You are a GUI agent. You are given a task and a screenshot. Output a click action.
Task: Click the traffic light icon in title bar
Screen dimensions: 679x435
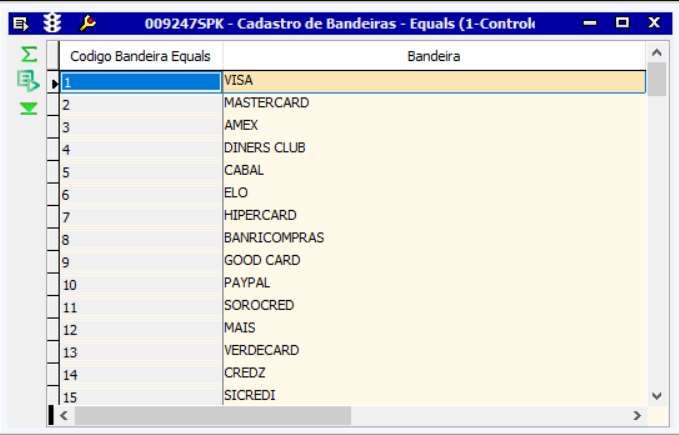pos(52,23)
